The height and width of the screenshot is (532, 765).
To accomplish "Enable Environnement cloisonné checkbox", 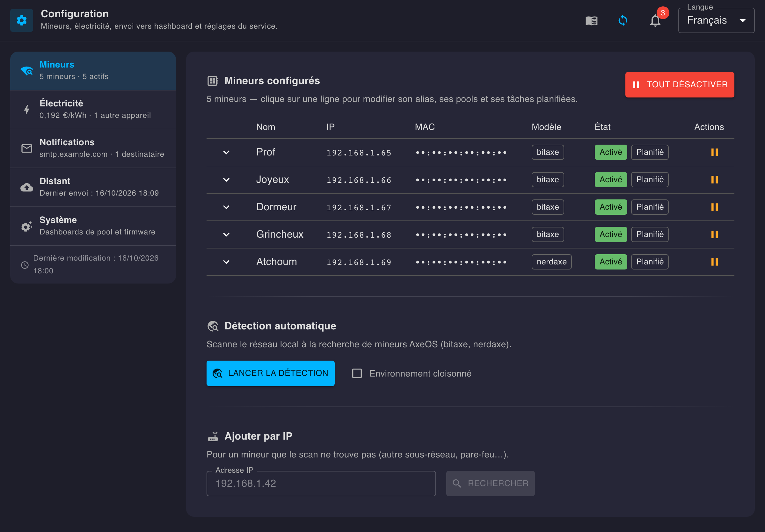I will tap(357, 373).
